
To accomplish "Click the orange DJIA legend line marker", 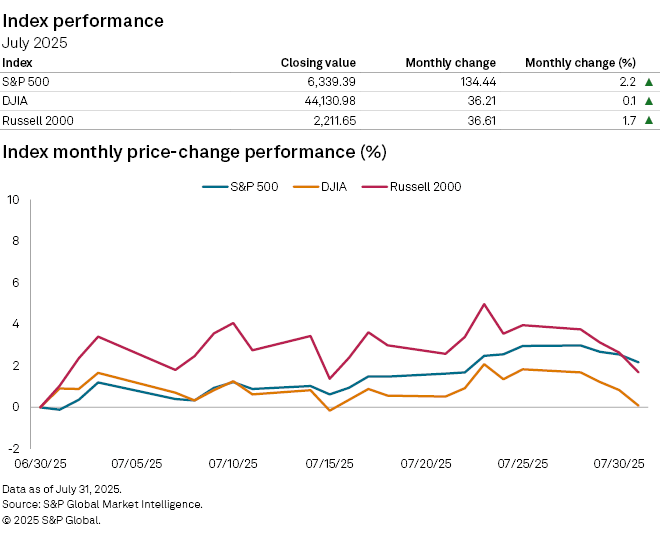I will pyautogui.click(x=306, y=186).
